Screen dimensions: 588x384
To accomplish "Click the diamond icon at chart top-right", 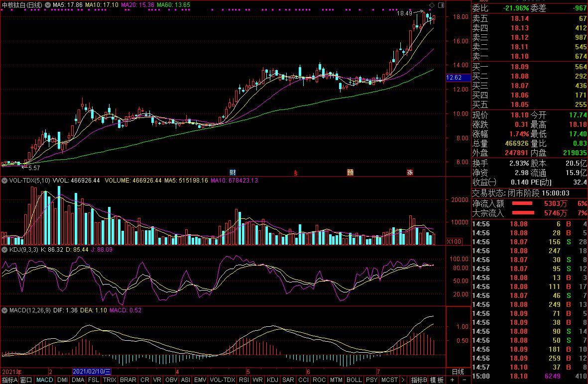I will (432, 5).
